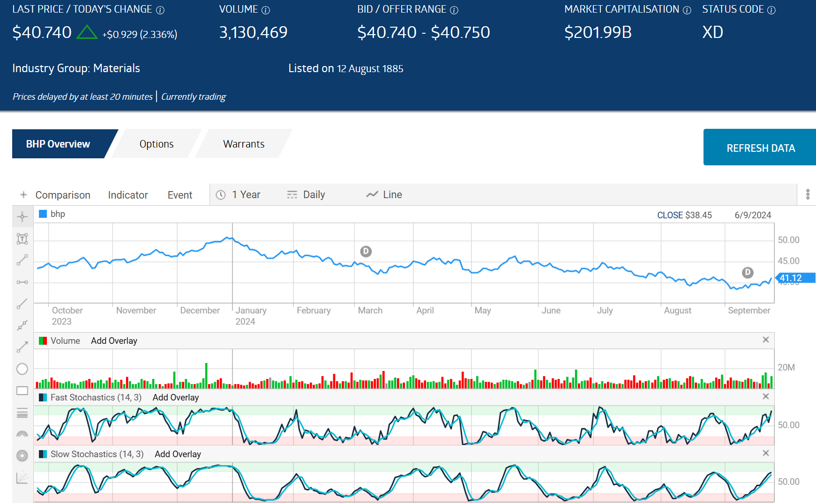816x504 pixels.
Task: Click the $201.99B market cap value
Action: pyautogui.click(x=598, y=32)
